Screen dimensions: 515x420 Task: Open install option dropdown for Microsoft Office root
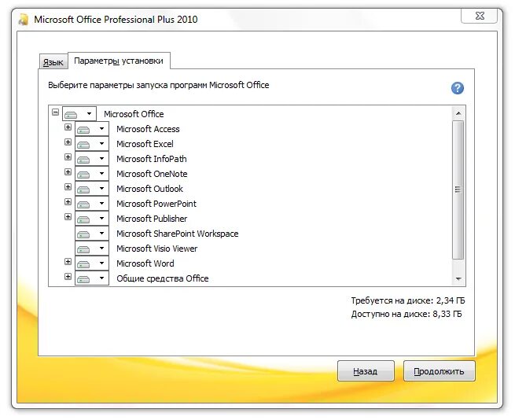tap(79, 114)
